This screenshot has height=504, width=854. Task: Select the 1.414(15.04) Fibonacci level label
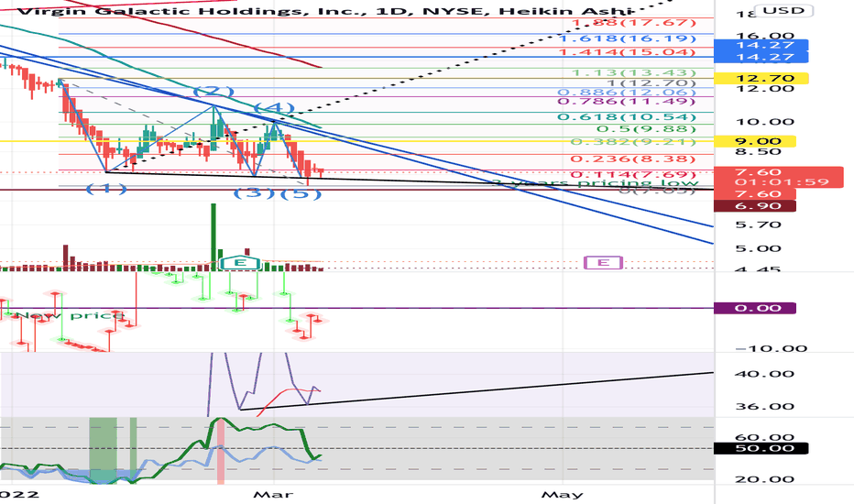(628, 52)
